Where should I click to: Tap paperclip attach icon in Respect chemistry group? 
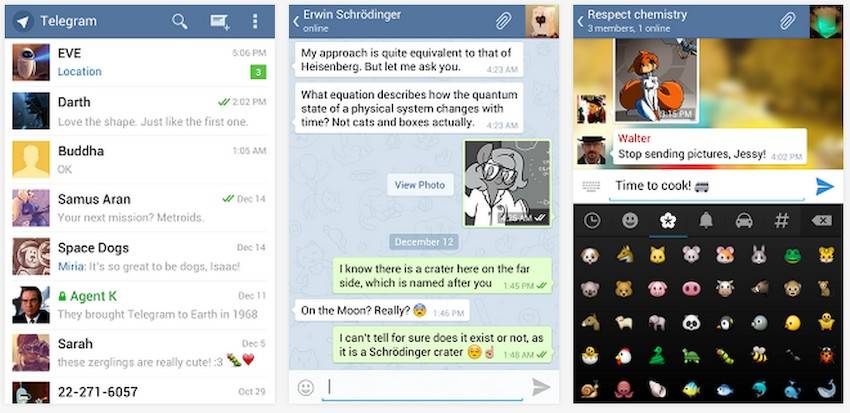(x=788, y=21)
